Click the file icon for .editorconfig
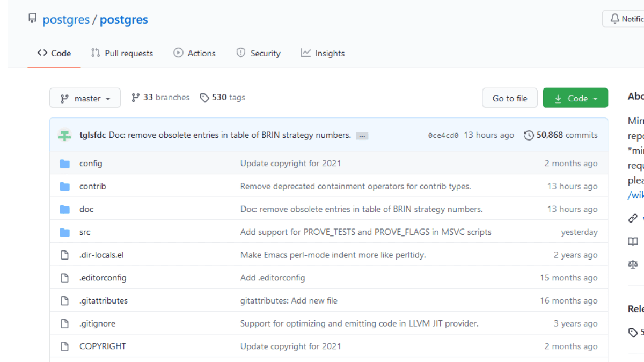This screenshot has width=644, height=362. (65, 278)
